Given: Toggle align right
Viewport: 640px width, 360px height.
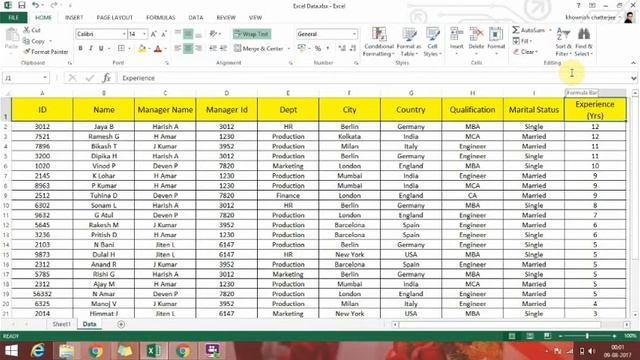Looking at the screenshot, I should click(198, 48).
